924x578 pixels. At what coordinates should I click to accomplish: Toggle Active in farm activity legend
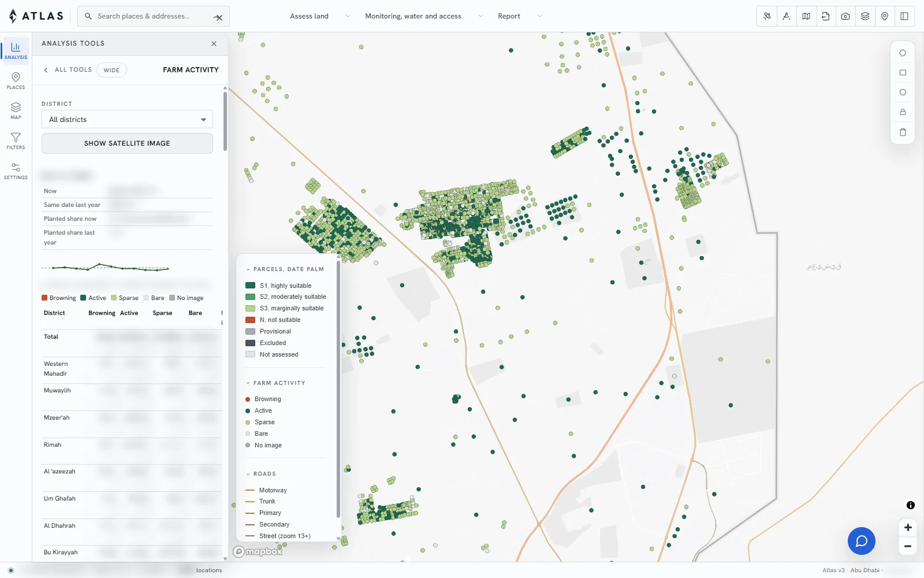(259, 411)
